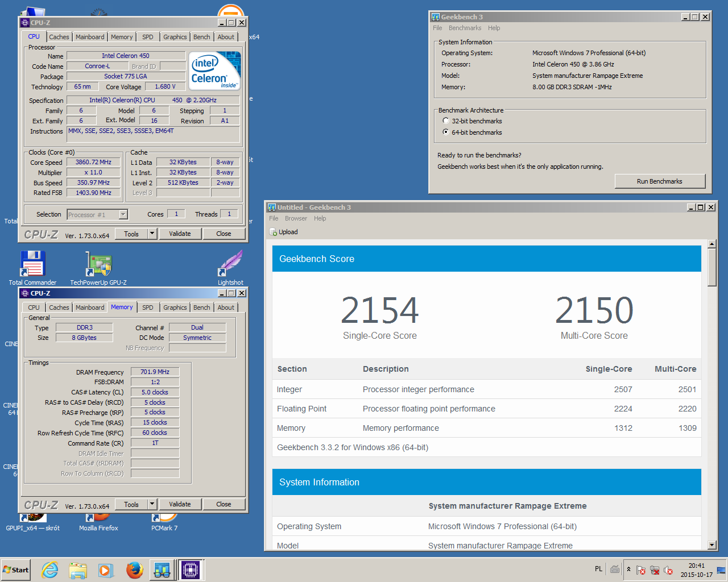The image size is (728, 582).
Task: Expand Tools dropdown arrow in top CPU-Z
Action: pyautogui.click(x=152, y=234)
